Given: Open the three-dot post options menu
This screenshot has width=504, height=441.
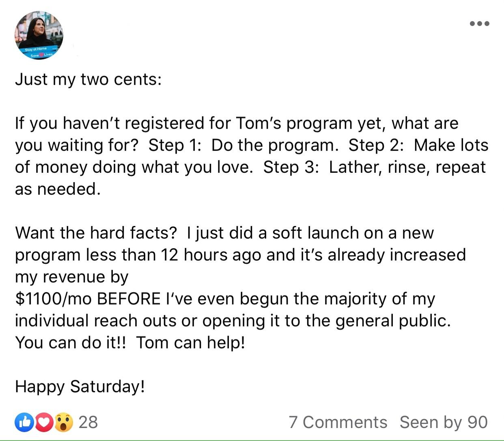Looking at the screenshot, I should click(479, 24).
